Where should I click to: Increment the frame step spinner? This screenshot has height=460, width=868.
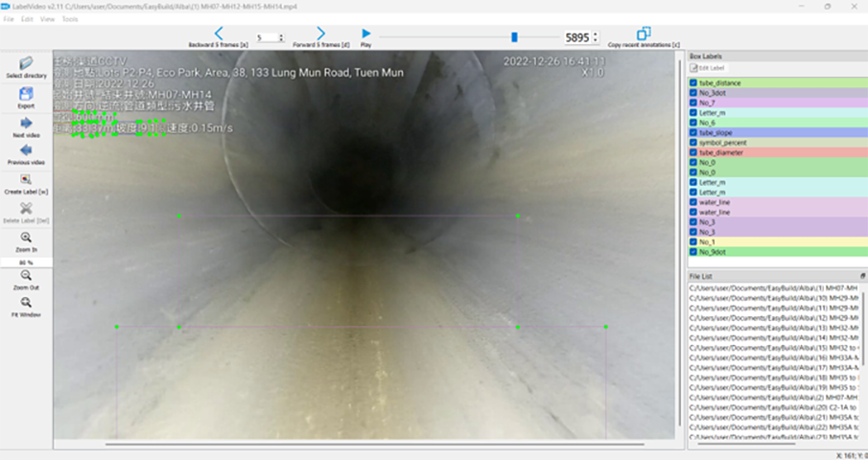pyautogui.click(x=280, y=35)
